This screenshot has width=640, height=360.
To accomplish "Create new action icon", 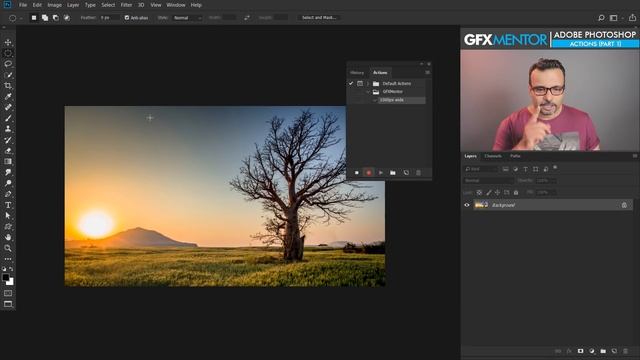I will [406, 173].
